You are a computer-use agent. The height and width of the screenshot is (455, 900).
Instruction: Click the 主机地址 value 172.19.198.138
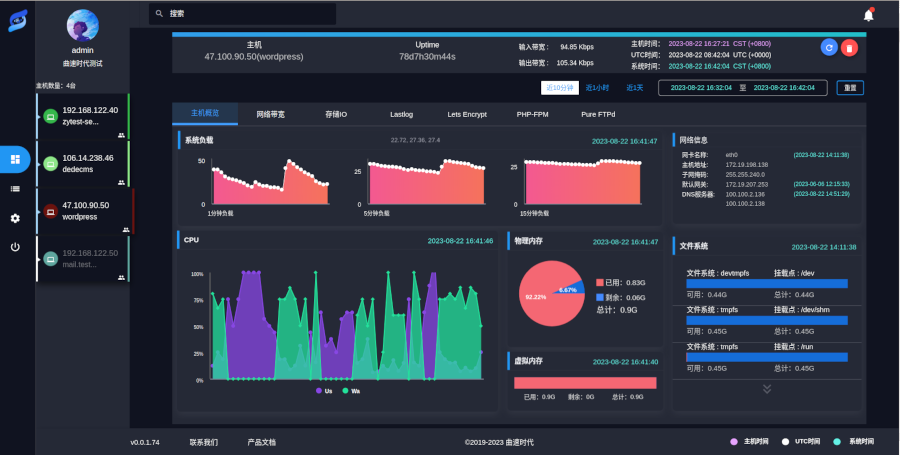click(x=747, y=165)
